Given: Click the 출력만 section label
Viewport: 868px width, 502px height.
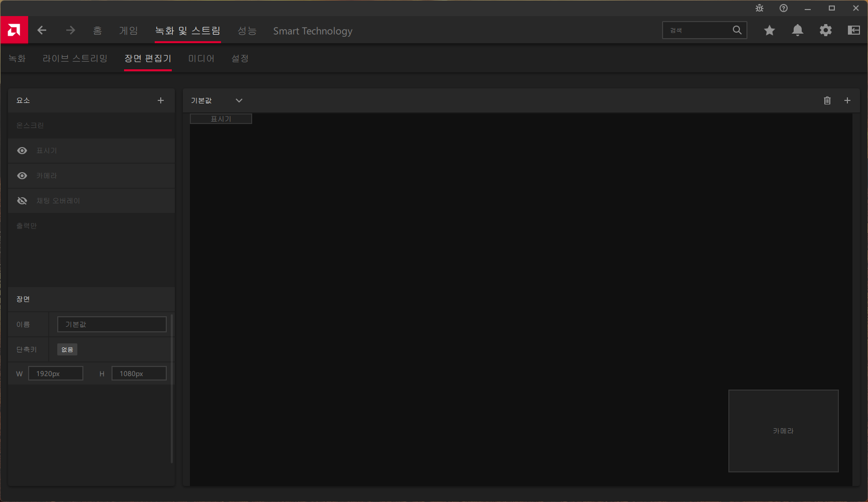Looking at the screenshot, I should [x=27, y=226].
